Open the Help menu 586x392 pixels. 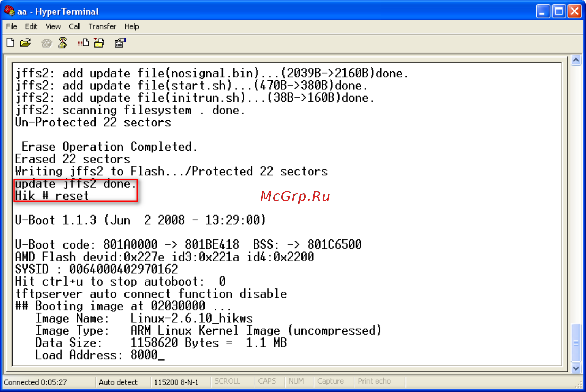[132, 26]
